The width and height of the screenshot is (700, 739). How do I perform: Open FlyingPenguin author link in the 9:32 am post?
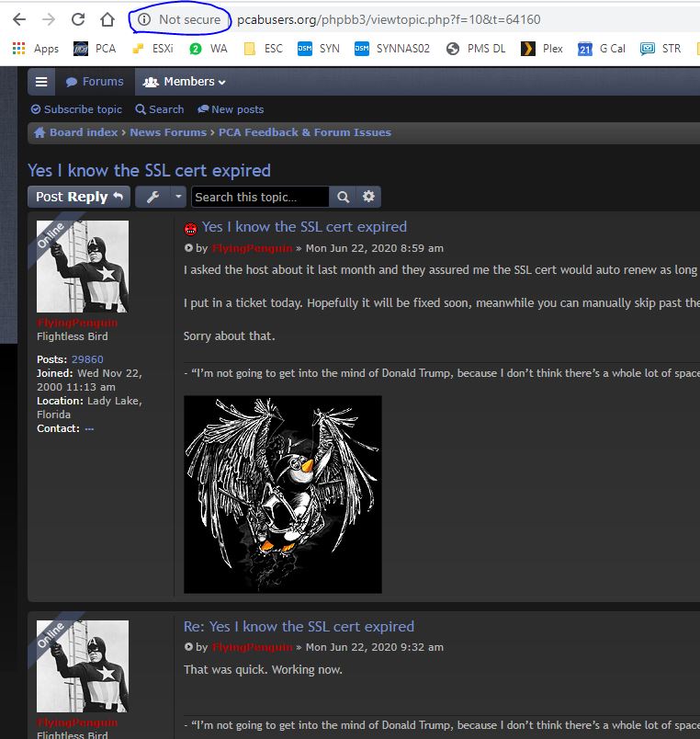252,647
